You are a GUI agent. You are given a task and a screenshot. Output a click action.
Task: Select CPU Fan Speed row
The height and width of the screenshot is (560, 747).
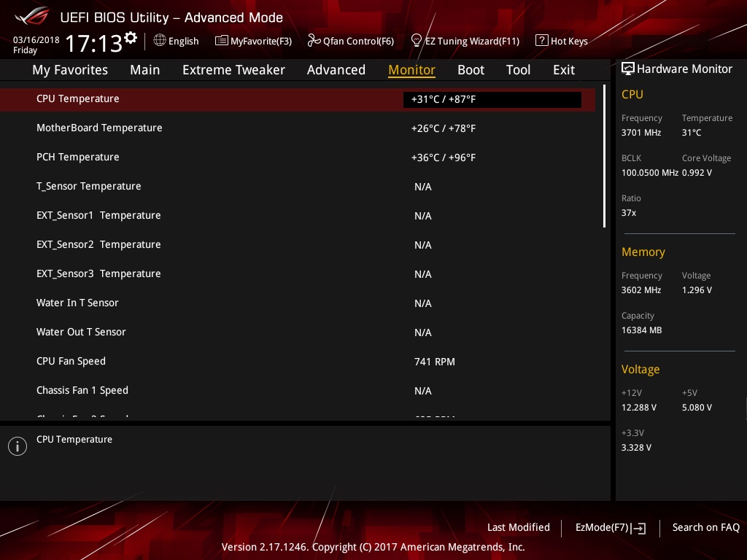[x=298, y=362]
